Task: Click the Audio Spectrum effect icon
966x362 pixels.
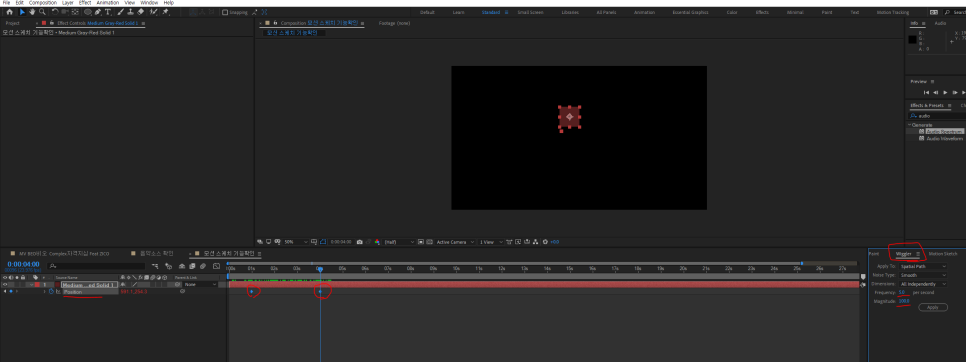Action: pos(922,131)
